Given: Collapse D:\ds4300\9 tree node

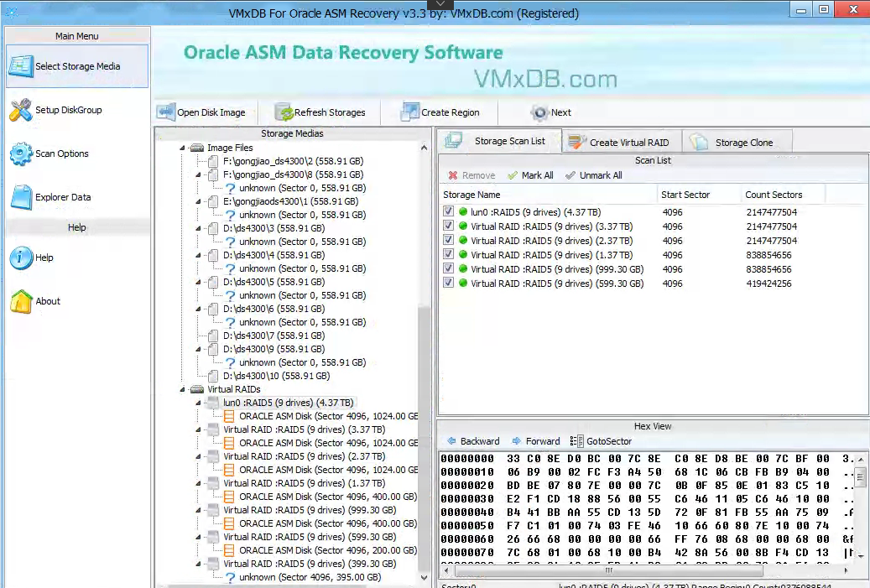Looking at the screenshot, I should click(x=198, y=350).
